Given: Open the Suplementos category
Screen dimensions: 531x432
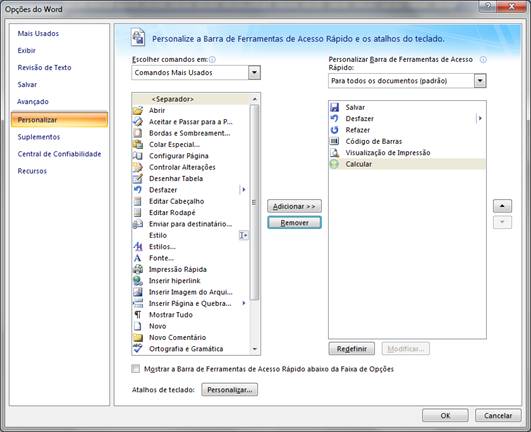Looking at the screenshot, I should [x=39, y=137].
